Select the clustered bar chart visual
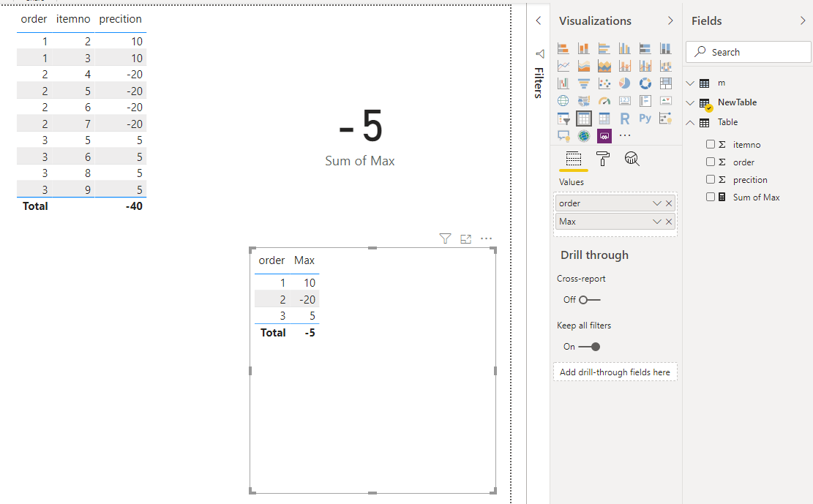The image size is (813, 504). pos(604,49)
